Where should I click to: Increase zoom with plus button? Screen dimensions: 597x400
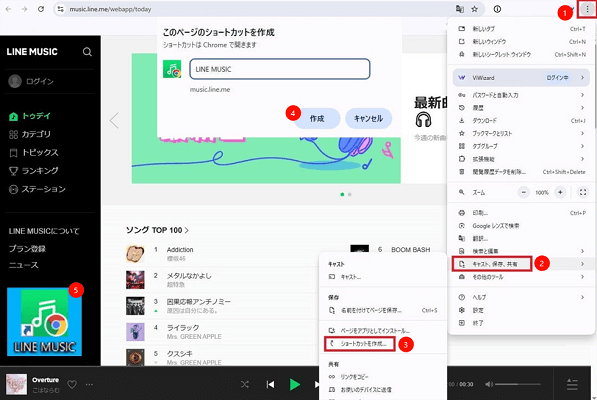coord(560,193)
